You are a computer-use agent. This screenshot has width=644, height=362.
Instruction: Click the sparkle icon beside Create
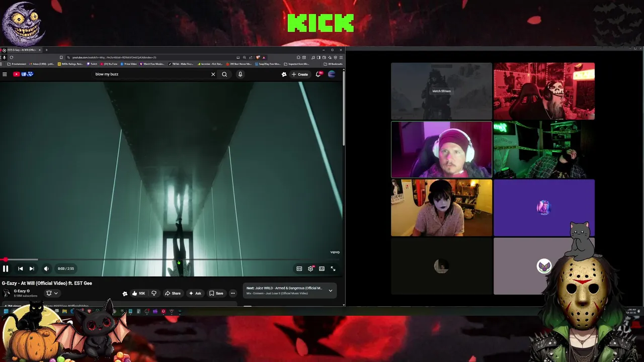(x=284, y=74)
